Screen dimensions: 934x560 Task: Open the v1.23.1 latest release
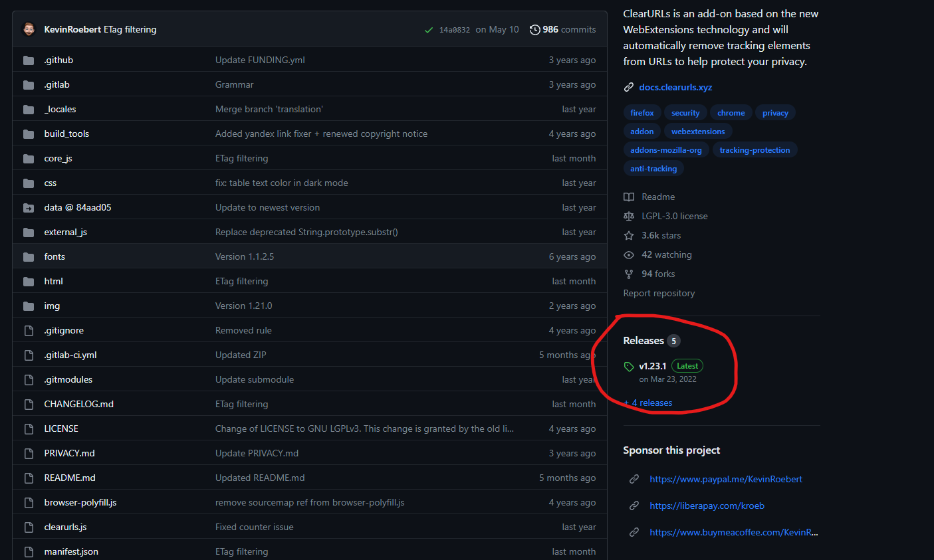pyautogui.click(x=652, y=367)
